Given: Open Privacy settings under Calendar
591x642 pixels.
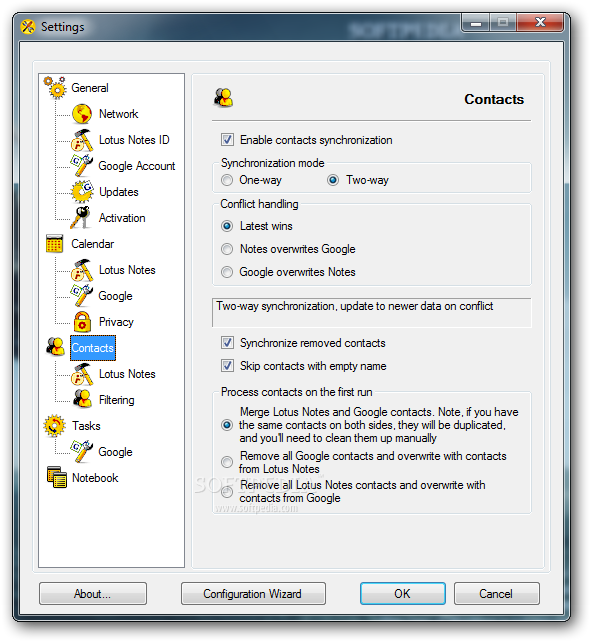Looking at the screenshot, I should (x=116, y=322).
